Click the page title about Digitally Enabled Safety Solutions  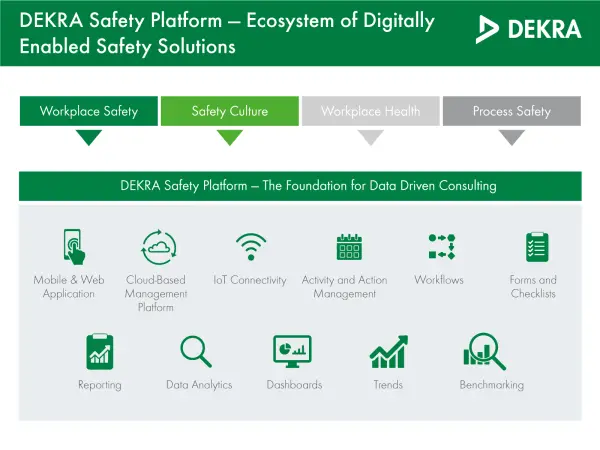coord(227,33)
